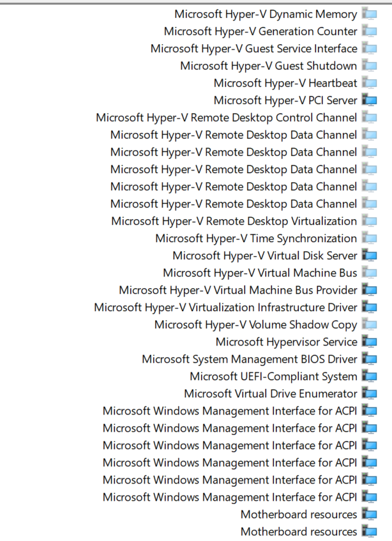392x541 pixels.
Task: Select Hyper-V Virtual Machine Bus Provider entry
Action: tap(237, 289)
